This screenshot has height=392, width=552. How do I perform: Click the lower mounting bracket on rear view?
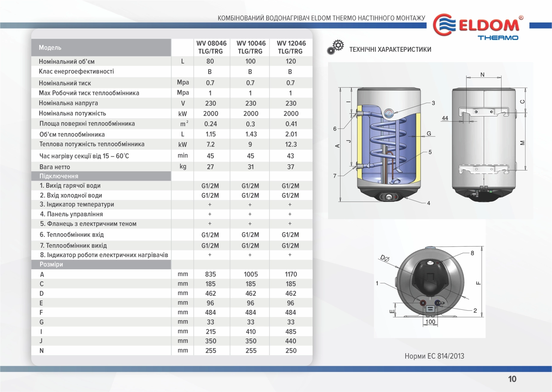pos(483,169)
